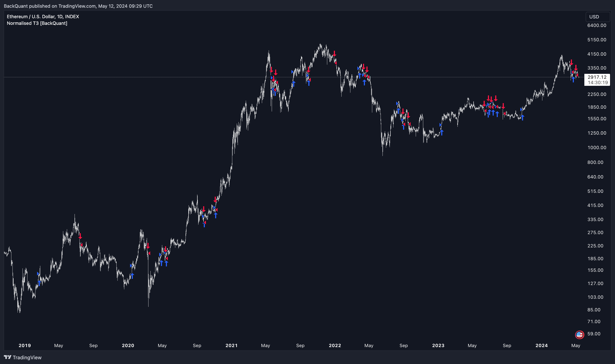Click the Normalised T3 [BackQuant] indicator label
Screen dimensions: 615x364
click(x=37, y=23)
